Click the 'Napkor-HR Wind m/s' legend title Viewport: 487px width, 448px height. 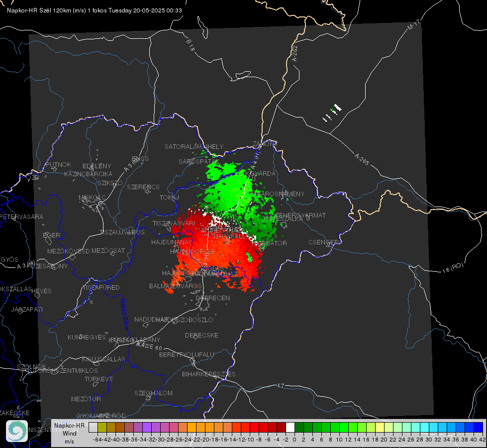click(x=69, y=433)
